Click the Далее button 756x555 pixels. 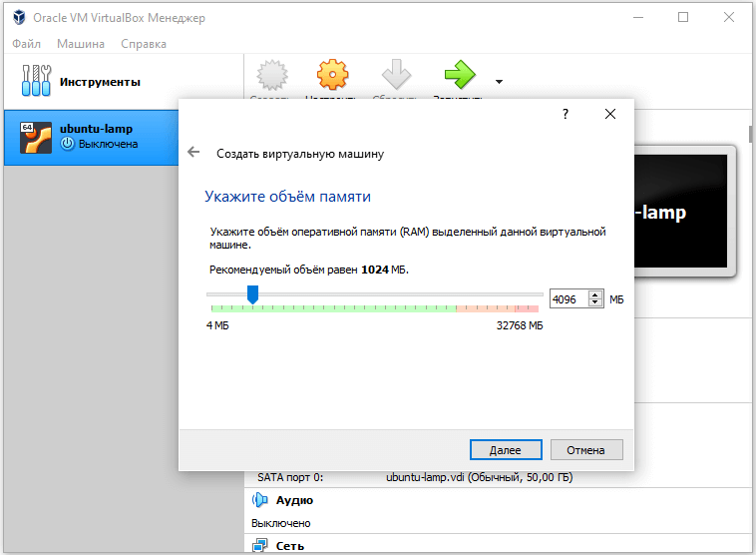(x=506, y=450)
